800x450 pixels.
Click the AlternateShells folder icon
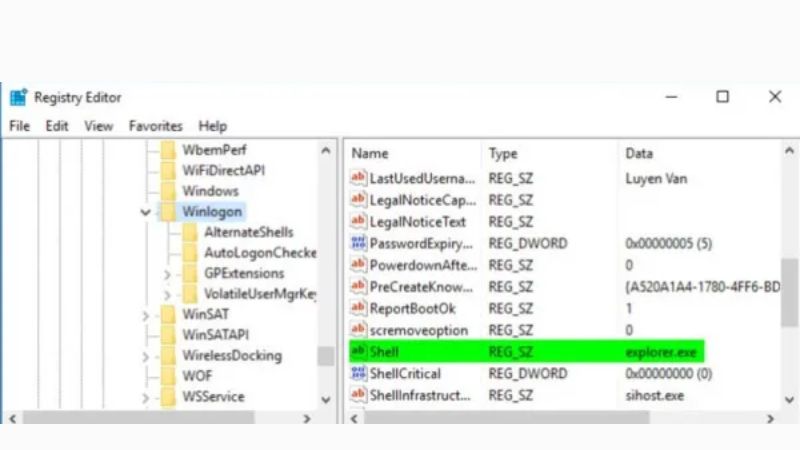pyautogui.click(x=189, y=232)
